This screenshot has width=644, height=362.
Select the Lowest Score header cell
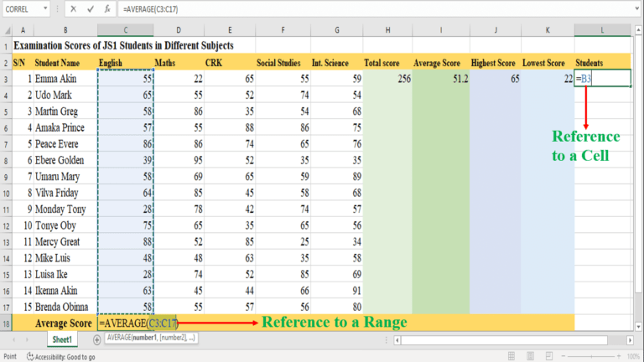(x=548, y=63)
